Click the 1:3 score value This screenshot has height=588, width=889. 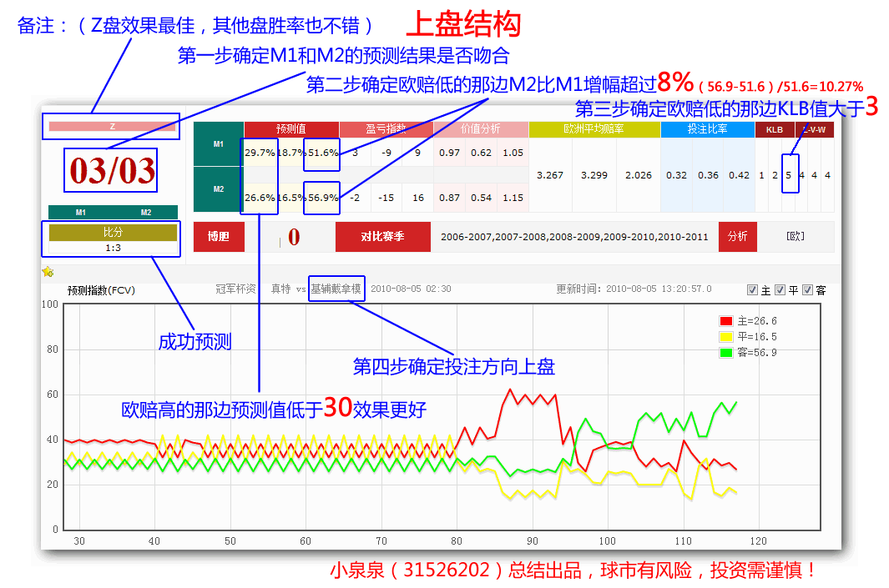click(113, 248)
